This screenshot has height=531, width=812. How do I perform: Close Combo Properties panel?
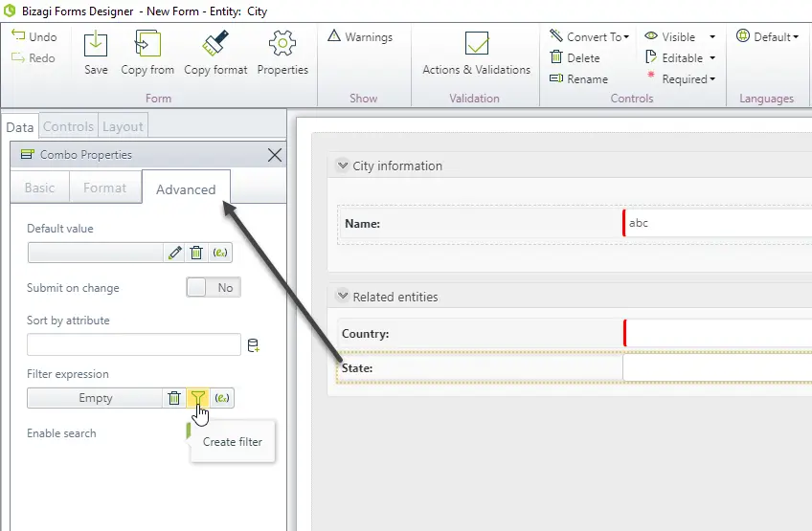coord(275,155)
